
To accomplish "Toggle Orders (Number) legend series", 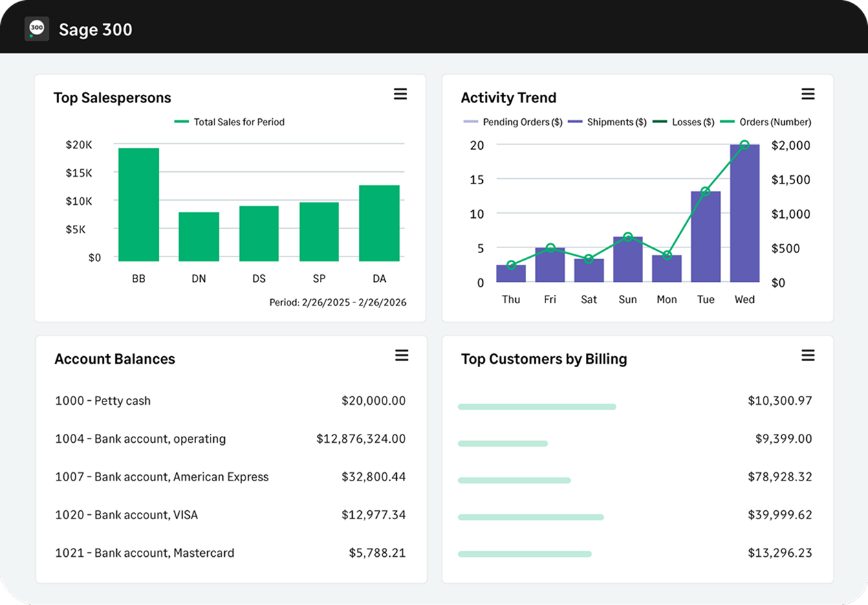I will (x=766, y=122).
